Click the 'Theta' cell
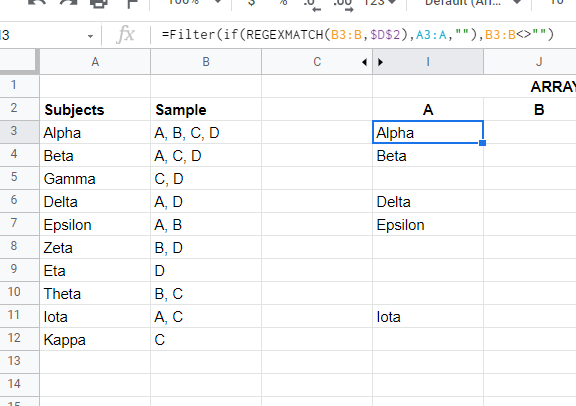This screenshot has width=576, height=406. 95,294
